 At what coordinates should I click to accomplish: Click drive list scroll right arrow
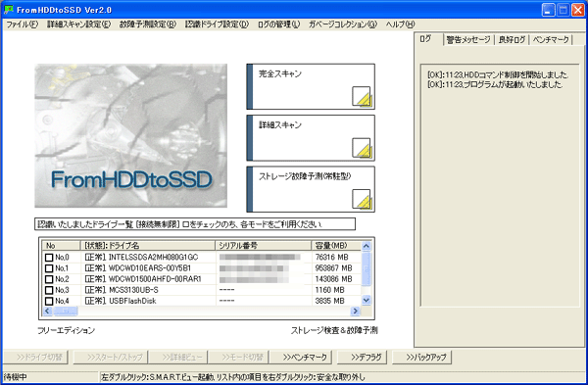coord(355,312)
